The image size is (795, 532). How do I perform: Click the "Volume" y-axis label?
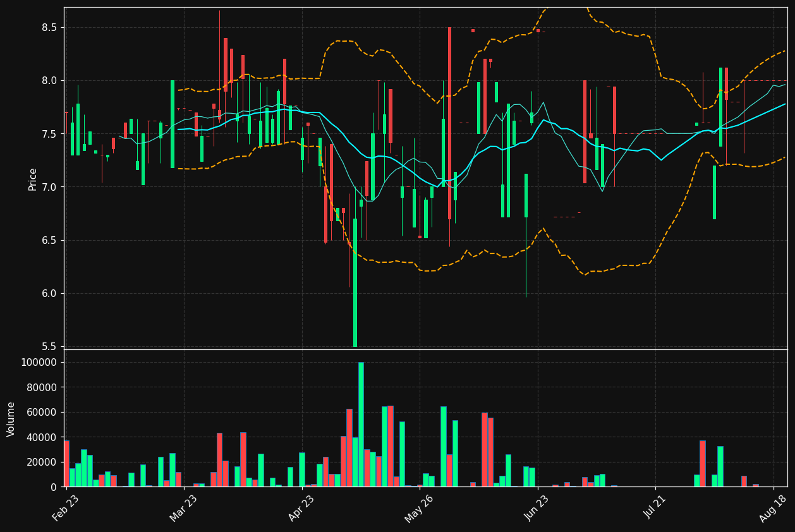11,419
